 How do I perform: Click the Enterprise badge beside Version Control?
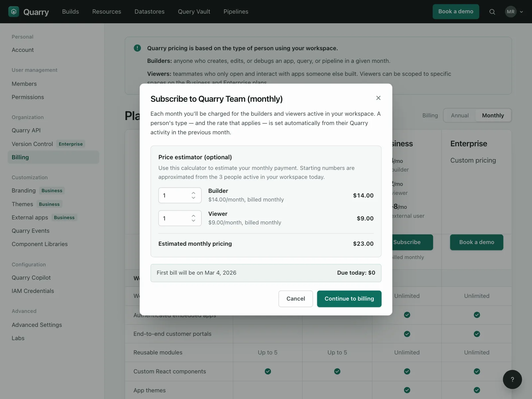point(71,144)
